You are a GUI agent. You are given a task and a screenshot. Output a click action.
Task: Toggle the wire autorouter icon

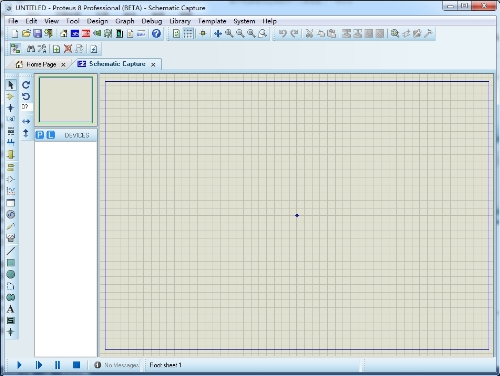pyautogui.click(x=15, y=49)
